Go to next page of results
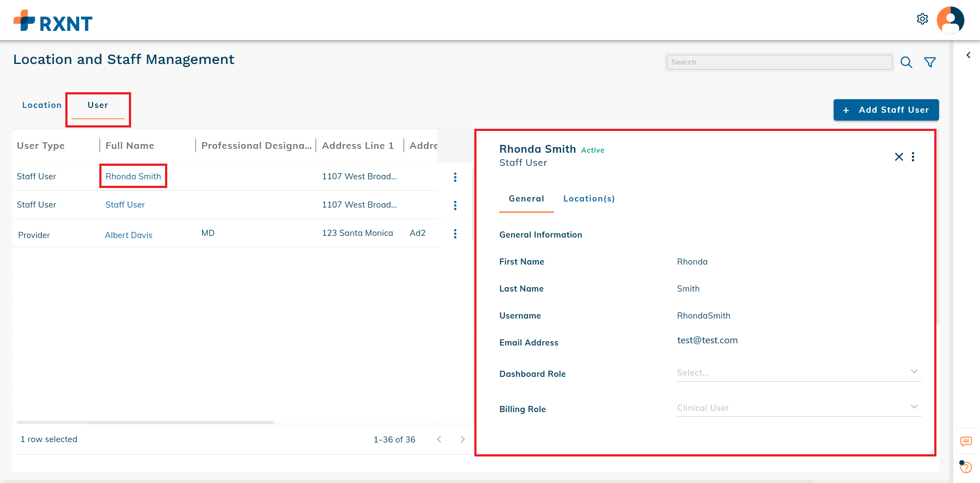This screenshot has width=980, height=483. pyautogui.click(x=463, y=439)
